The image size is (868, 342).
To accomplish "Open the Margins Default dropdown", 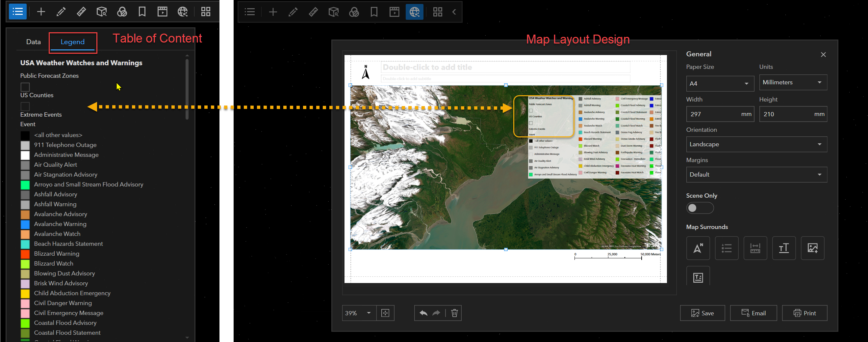I will click(x=756, y=174).
